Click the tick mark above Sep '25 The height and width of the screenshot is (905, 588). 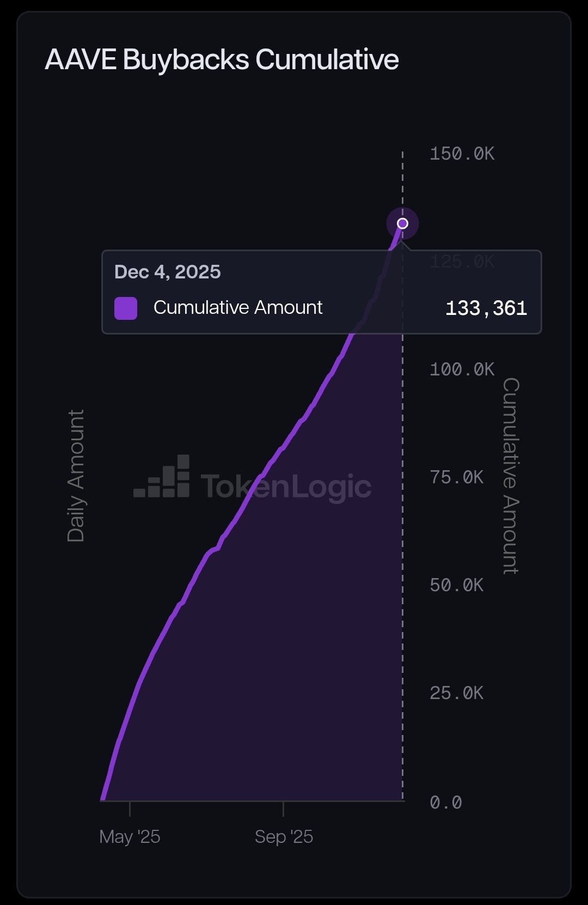click(283, 809)
